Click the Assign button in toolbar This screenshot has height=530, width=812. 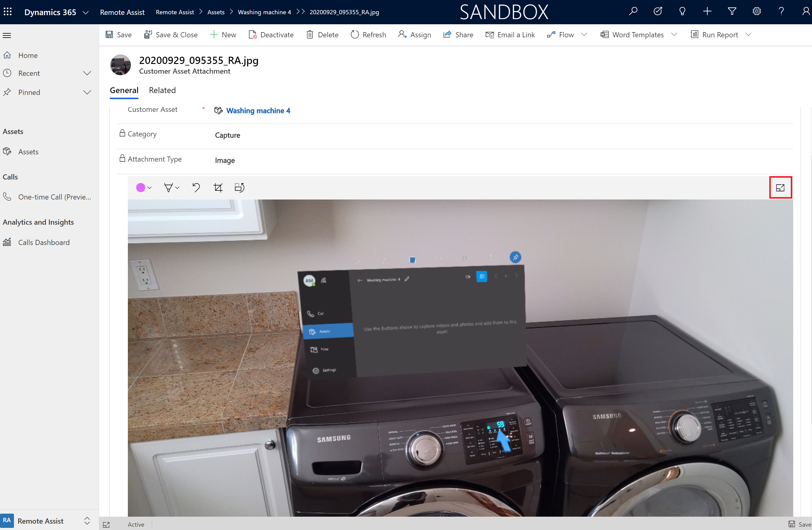click(x=415, y=34)
